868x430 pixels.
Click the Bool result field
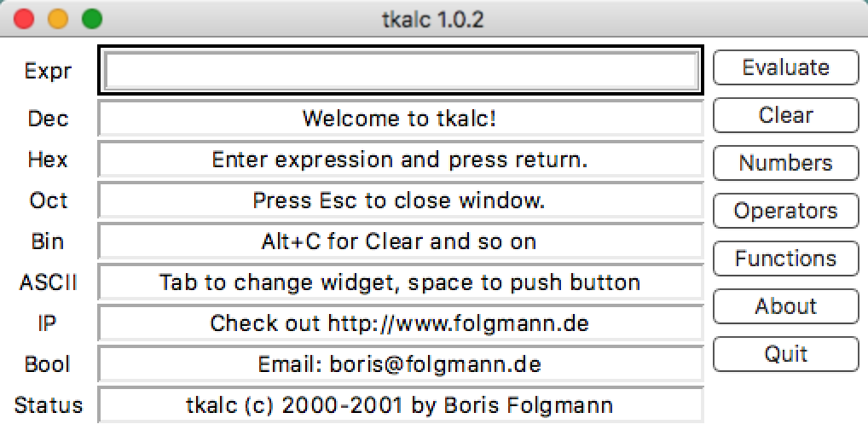click(401, 364)
